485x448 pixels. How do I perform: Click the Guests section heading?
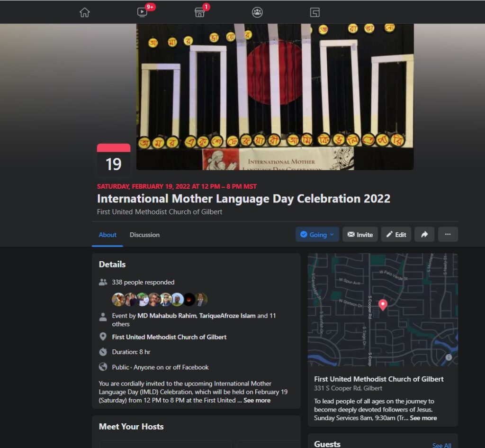(327, 444)
